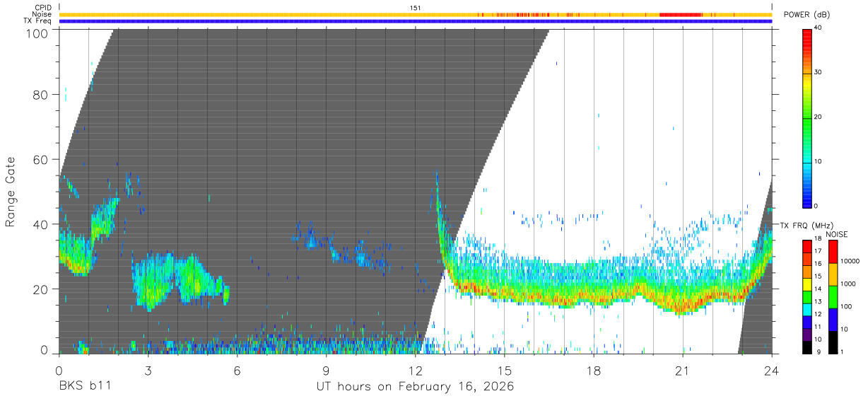Viewport: 868px width, 401px height.
Task: Click the NOISE color scale bar
Action: pos(832,296)
